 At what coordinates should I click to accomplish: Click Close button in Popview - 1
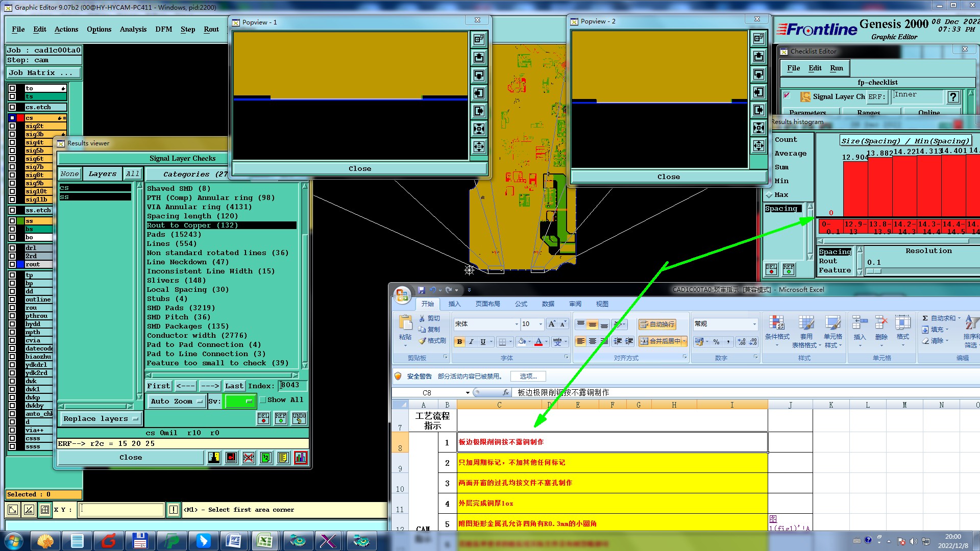tap(360, 169)
